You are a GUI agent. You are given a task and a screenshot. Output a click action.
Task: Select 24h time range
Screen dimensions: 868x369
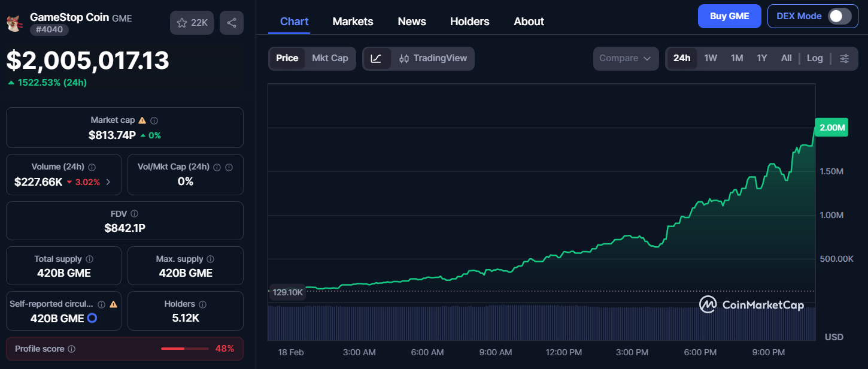(x=681, y=58)
